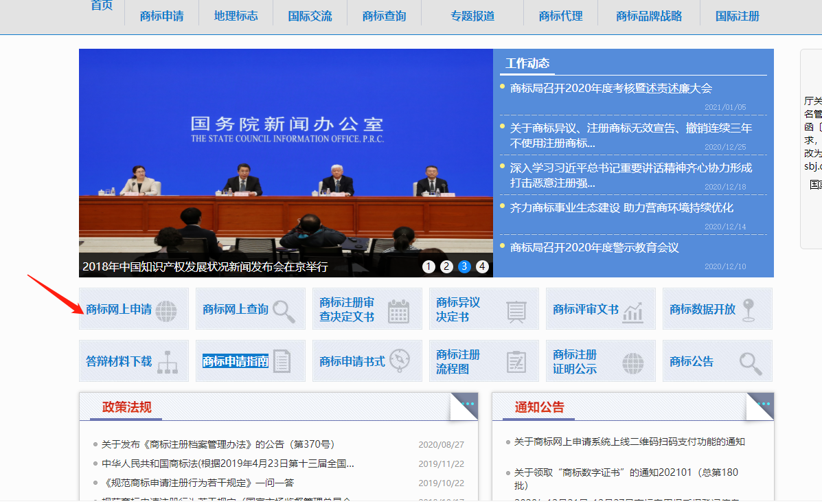The height and width of the screenshot is (504, 822).
Task: Click the magnifier icon beside 商标网上查询
Action: [284, 311]
